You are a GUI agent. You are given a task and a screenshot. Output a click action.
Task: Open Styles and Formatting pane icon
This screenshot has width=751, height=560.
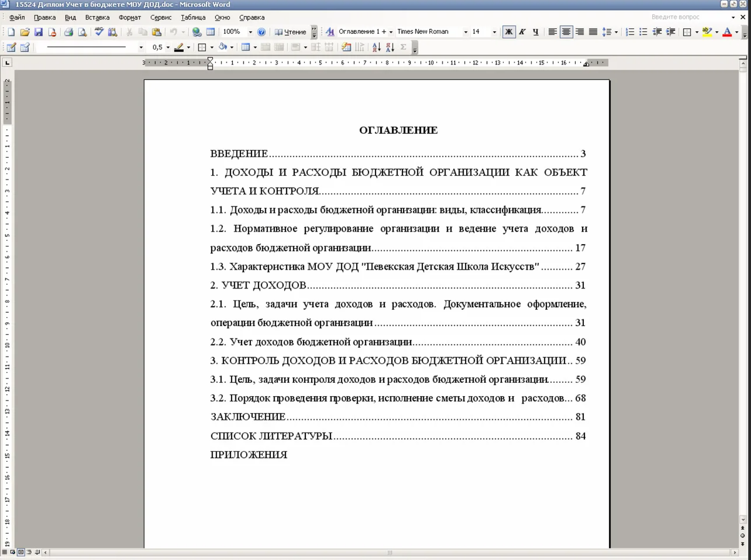(x=330, y=32)
